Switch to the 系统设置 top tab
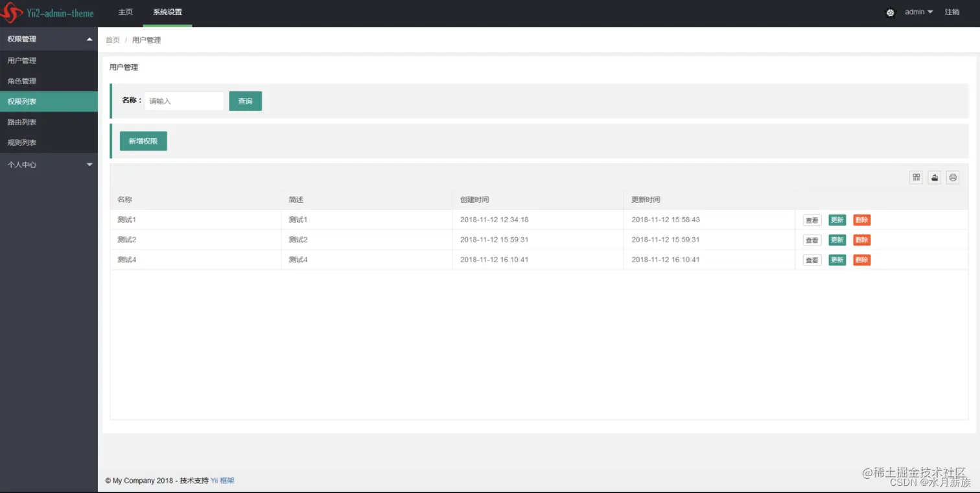 167,12
